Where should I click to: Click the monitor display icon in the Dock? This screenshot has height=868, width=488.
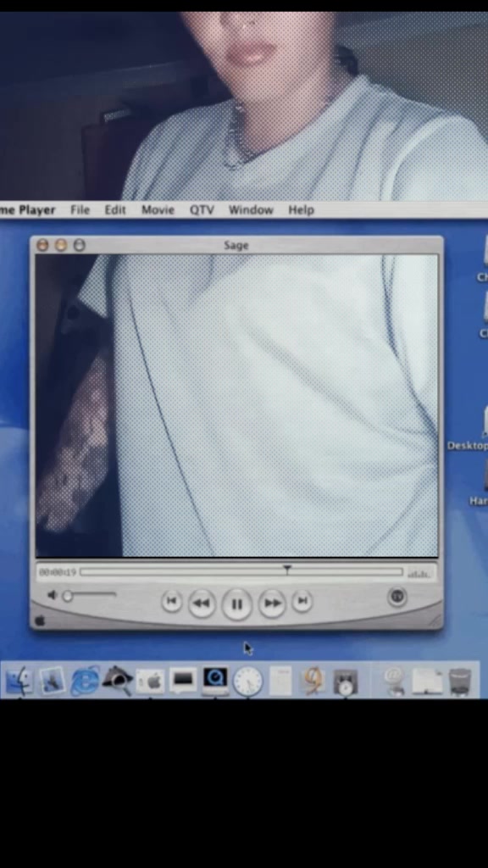tap(183, 681)
